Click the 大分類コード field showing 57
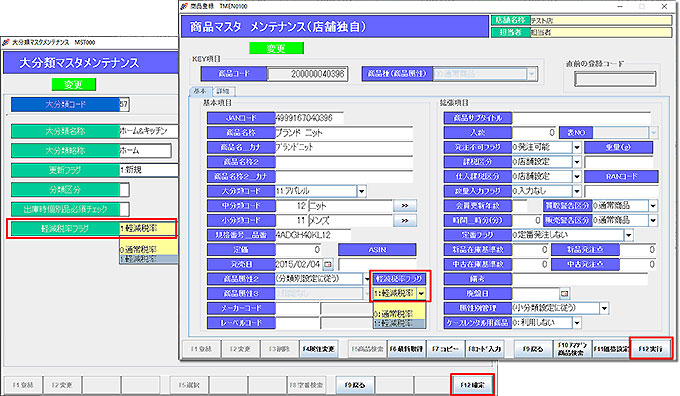The image size is (680, 396). 124,104
